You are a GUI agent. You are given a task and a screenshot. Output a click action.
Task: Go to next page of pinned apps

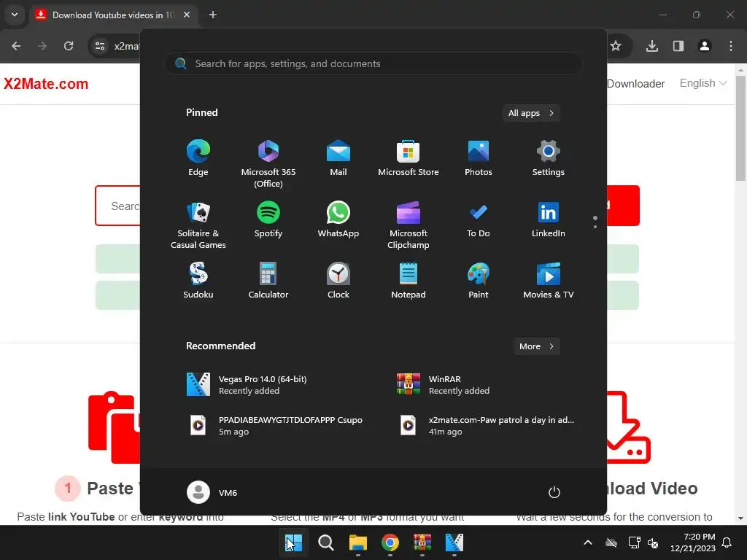[595, 227]
